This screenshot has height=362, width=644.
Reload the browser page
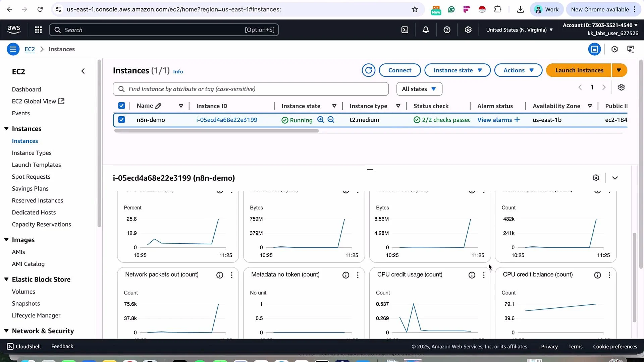click(40, 9)
